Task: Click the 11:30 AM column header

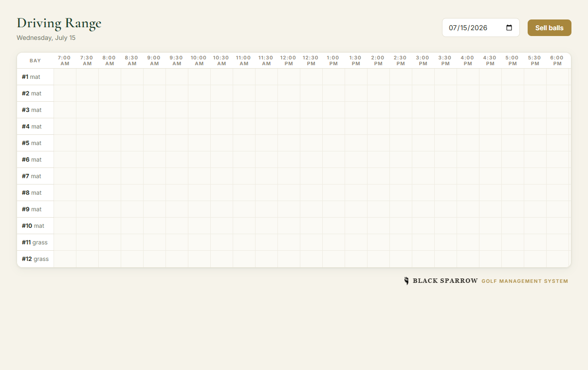Action: (267, 60)
